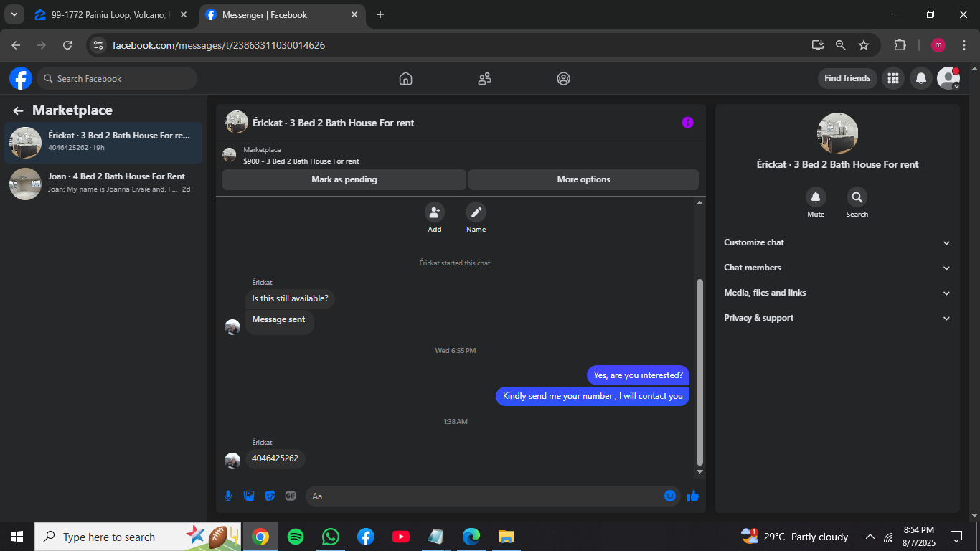Viewport: 980px width, 551px height.
Task: Reload the page in Chrome
Action: (67, 45)
